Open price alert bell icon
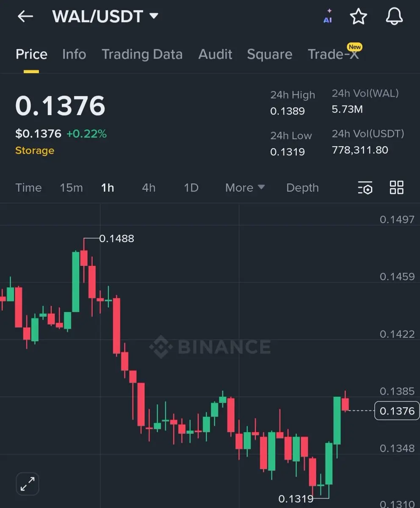 coord(394,16)
